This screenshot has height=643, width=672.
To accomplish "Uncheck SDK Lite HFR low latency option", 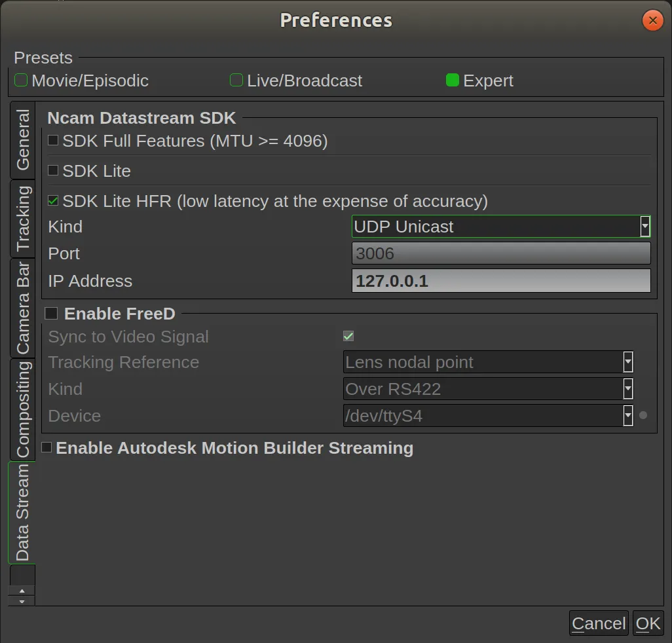I will coord(53,200).
